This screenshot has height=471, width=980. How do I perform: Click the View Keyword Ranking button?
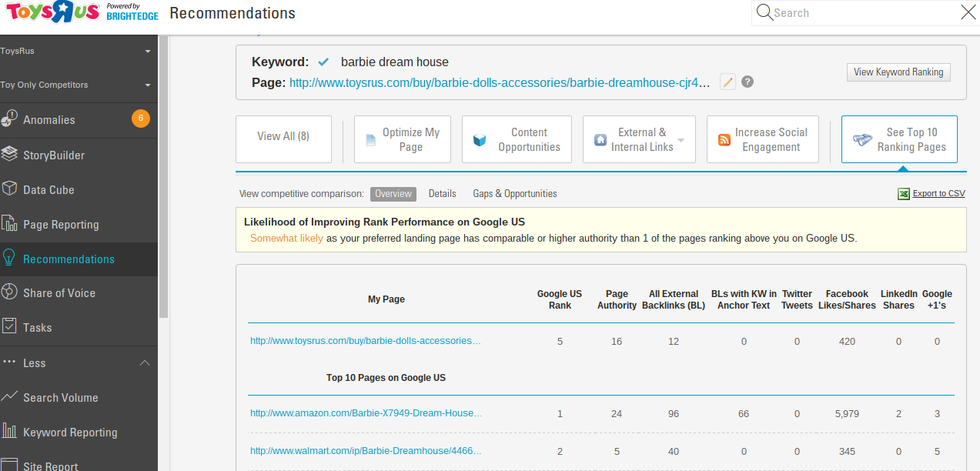pyautogui.click(x=898, y=72)
